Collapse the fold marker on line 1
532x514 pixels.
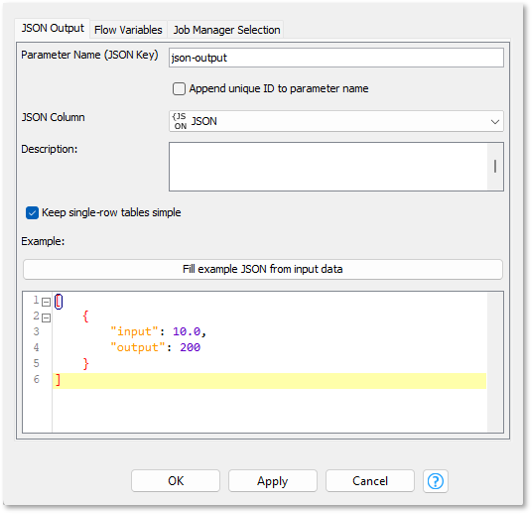tap(46, 302)
